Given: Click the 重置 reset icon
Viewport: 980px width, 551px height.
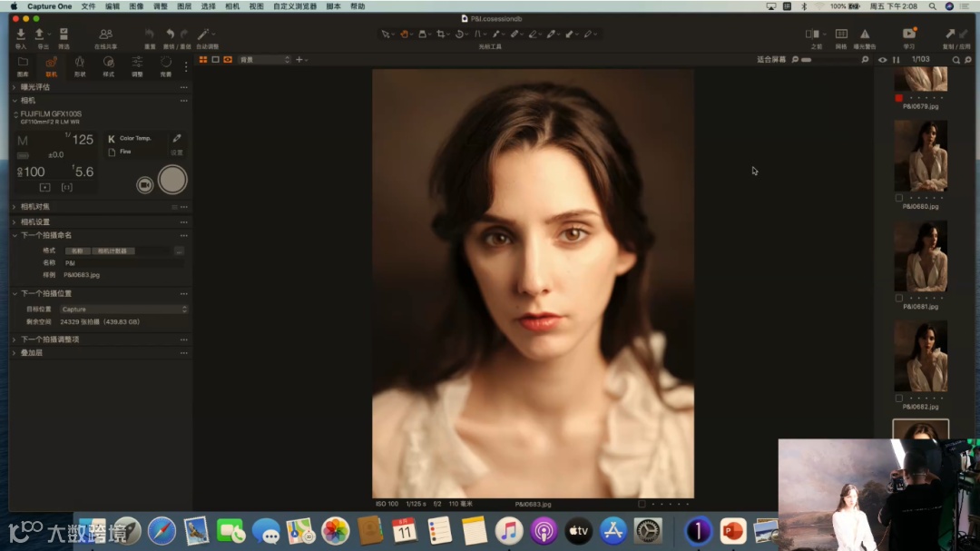Looking at the screenshot, I should click(x=150, y=34).
